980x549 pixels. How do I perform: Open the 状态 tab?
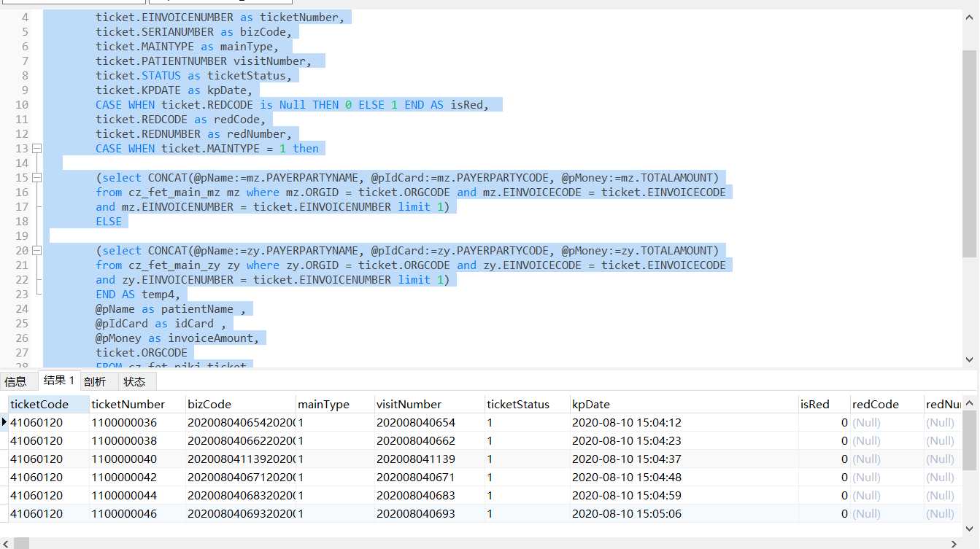pos(135,381)
